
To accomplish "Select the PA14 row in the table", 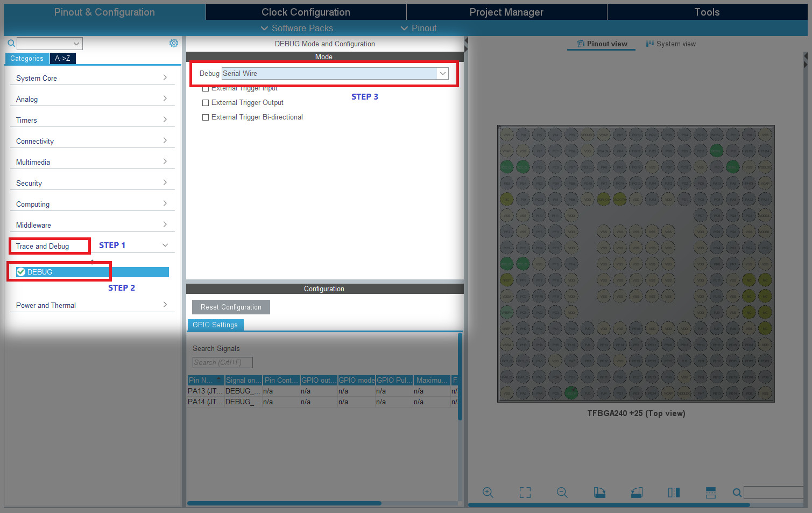I will (x=322, y=402).
